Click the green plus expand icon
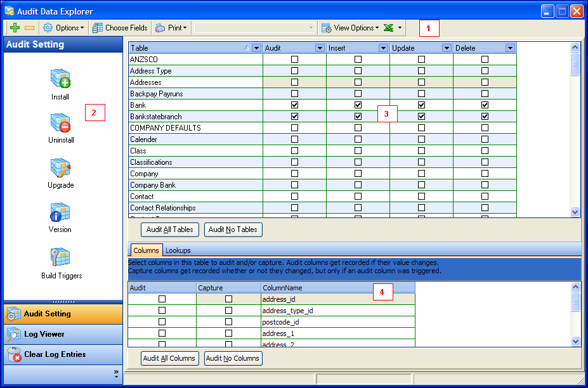Image resolution: width=588 pixels, height=388 pixels. (15, 28)
